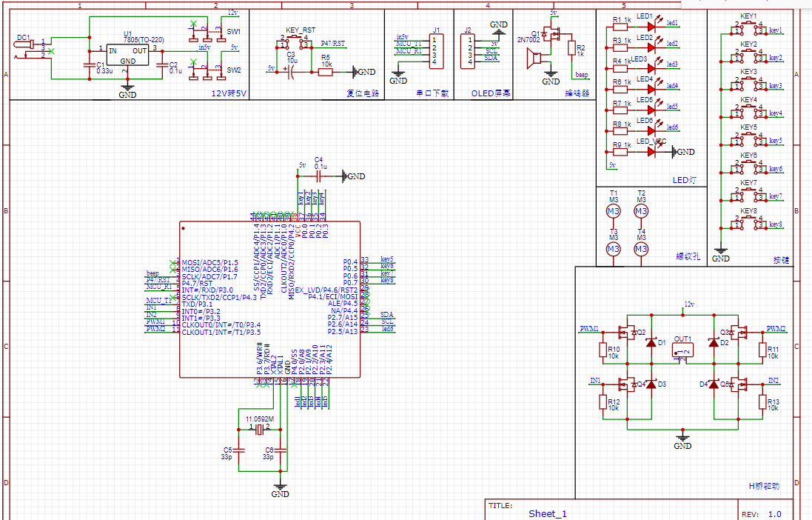Click the LED6 diode symbol
The image size is (812, 520).
click(x=652, y=130)
